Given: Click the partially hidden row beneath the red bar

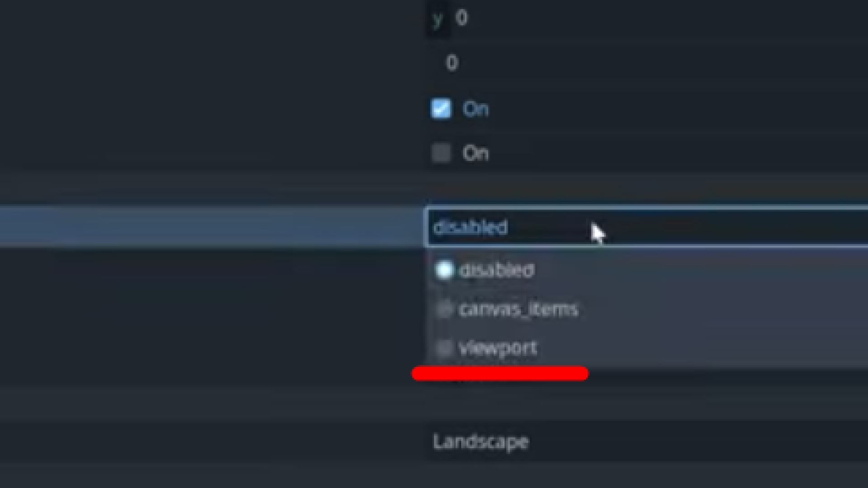Looking at the screenshot, I should coord(434,378).
